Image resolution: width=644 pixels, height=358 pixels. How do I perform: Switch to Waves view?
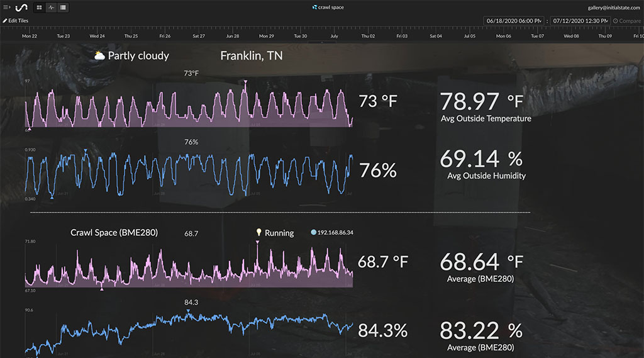tap(51, 8)
